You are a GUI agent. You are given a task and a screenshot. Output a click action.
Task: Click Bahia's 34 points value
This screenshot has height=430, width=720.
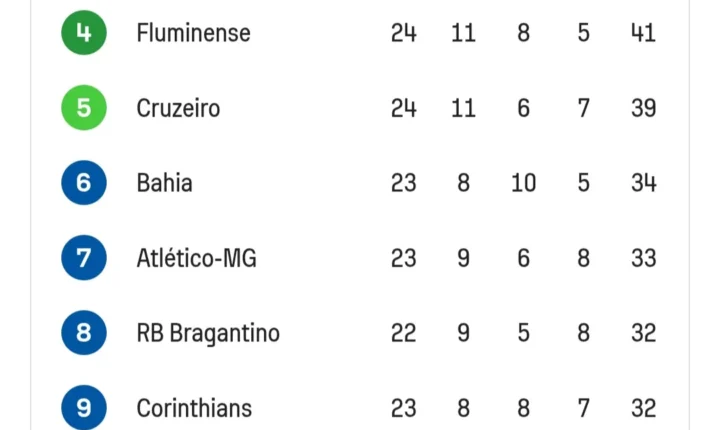tap(643, 183)
